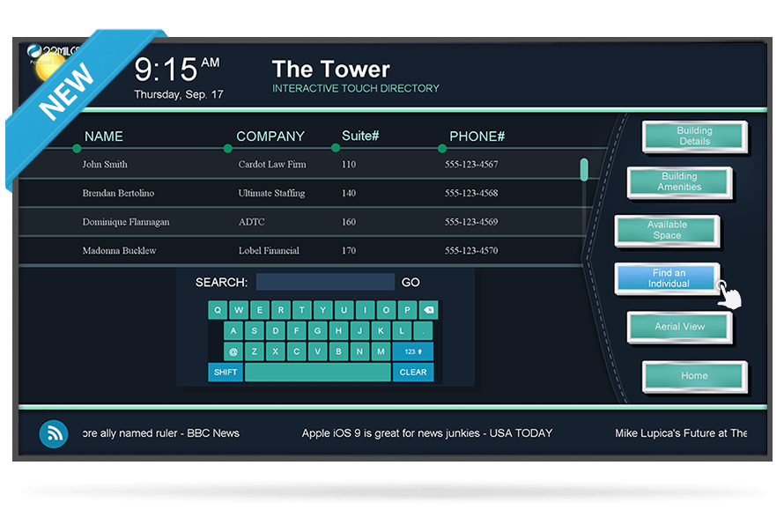Tap the space bar key
784x532 pixels.
(318, 373)
